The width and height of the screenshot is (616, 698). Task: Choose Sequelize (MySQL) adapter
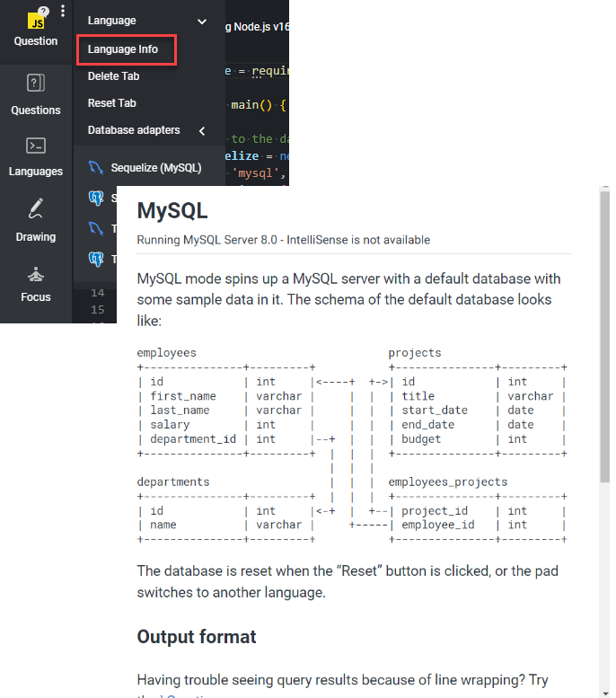[156, 168]
